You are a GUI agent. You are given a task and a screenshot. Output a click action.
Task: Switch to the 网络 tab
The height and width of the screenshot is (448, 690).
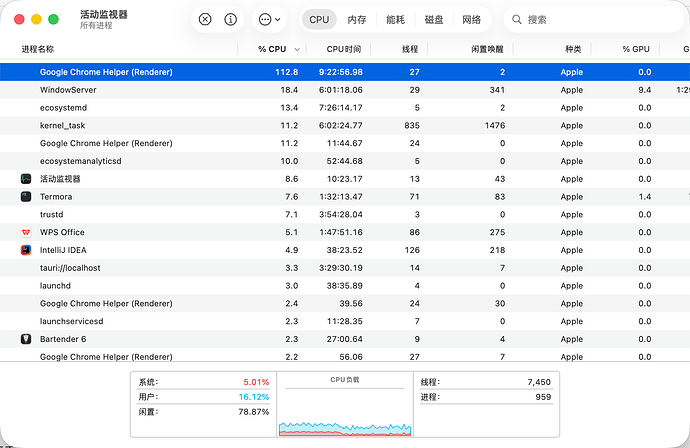click(471, 19)
